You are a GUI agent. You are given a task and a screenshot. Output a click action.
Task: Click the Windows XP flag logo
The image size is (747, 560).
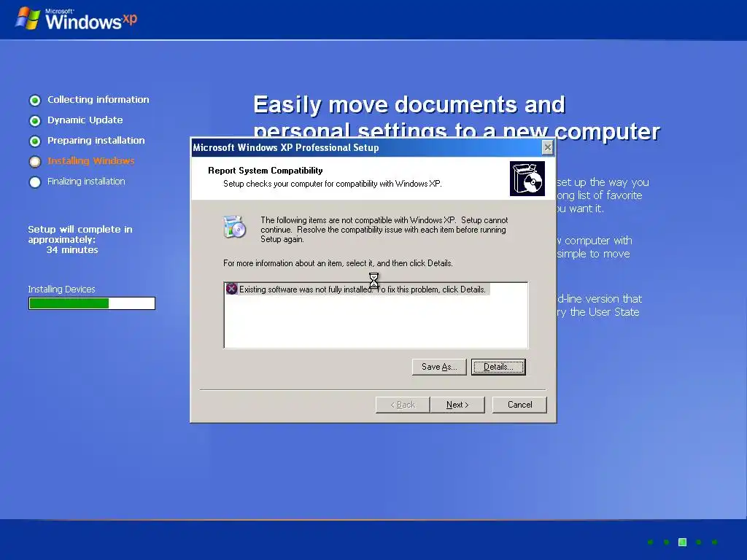tap(28, 18)
